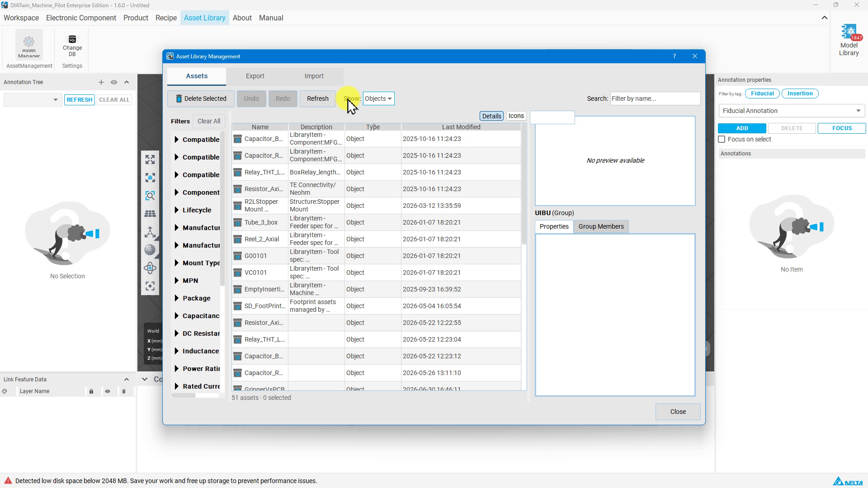
Task: Switch asset list to Icons view
Action: [x=516, y=116]
